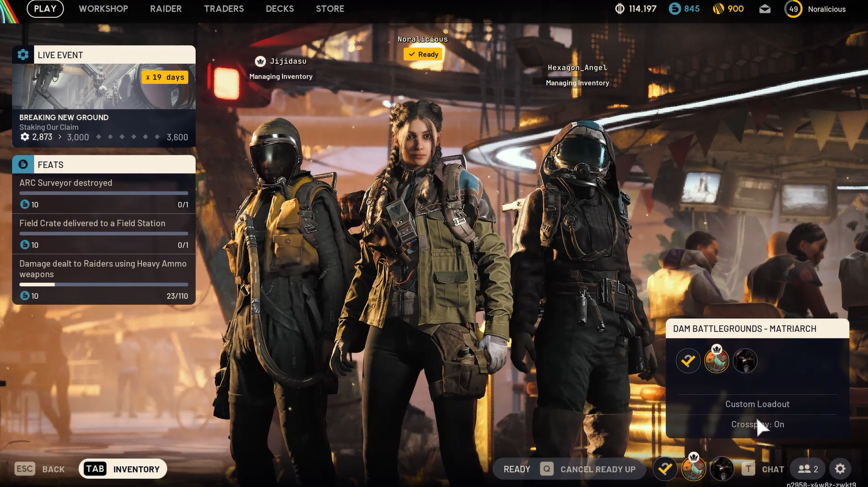Open the mail inbox envelope icon

[765, 9]
